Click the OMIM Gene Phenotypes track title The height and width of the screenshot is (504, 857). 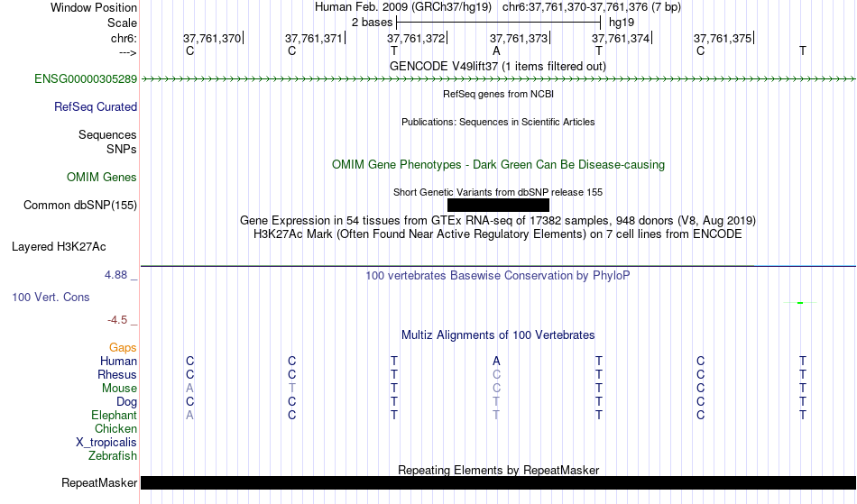point(499,165)
